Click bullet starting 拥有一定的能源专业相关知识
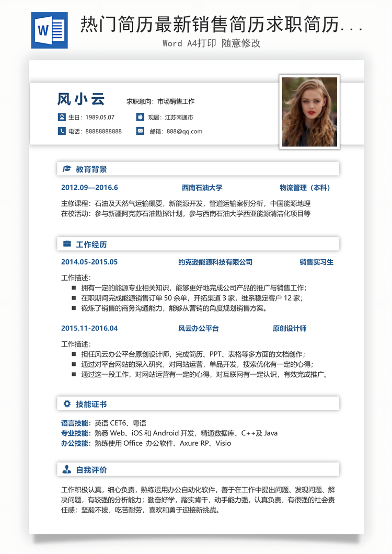Viewport: 392px width, 554px height. (x=194, y=288)
